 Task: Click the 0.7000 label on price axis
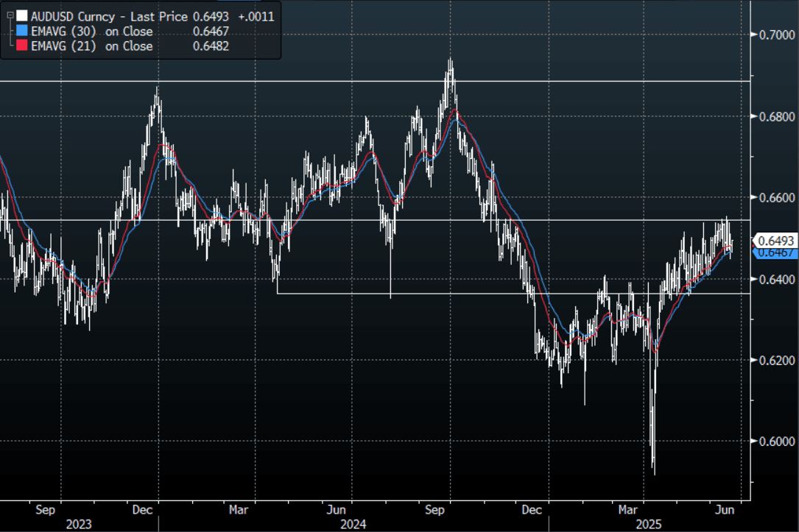coord(775,35)
